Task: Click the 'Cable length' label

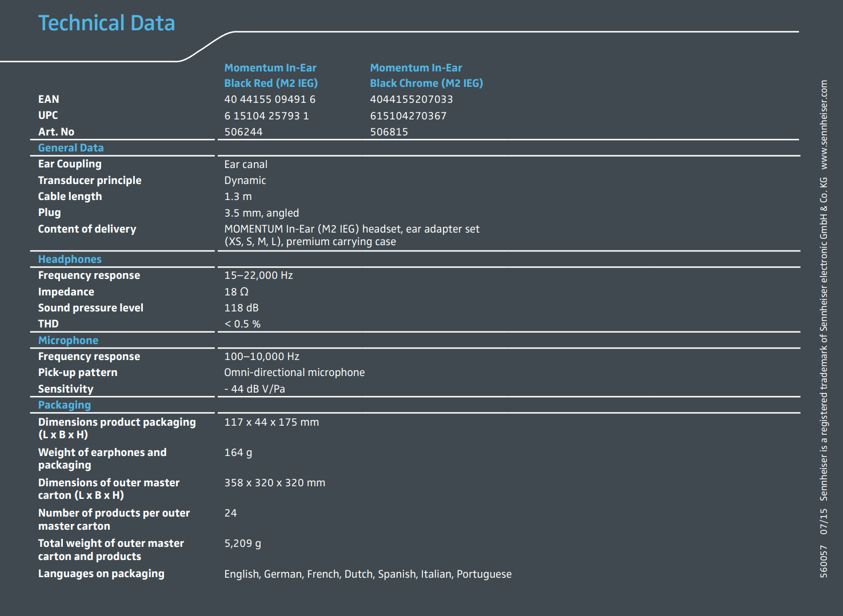Action: pyautogui.click(x=70, y=197)
